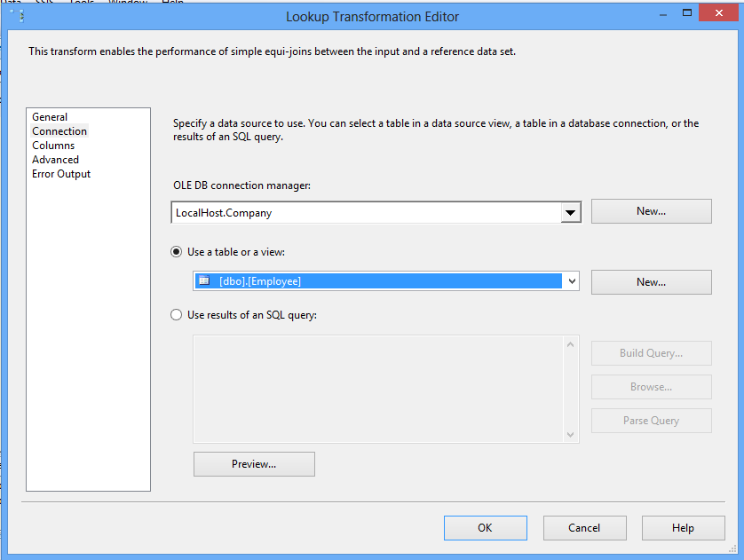This screenshot has width=744, height=560.
Task: Expand the OLE DB connection manager dropdown arrow
Action: coord(570,212)
